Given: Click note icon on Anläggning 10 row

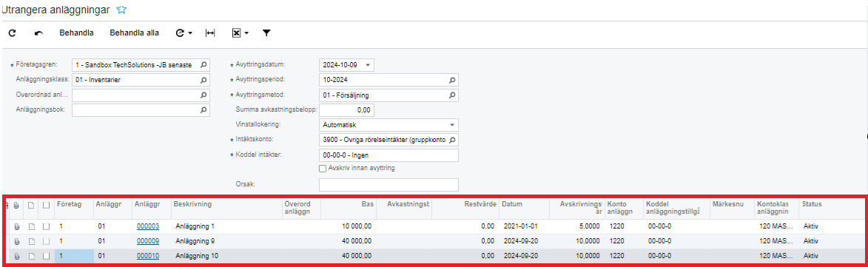Looking at the screenshot, I should [32, 256].
